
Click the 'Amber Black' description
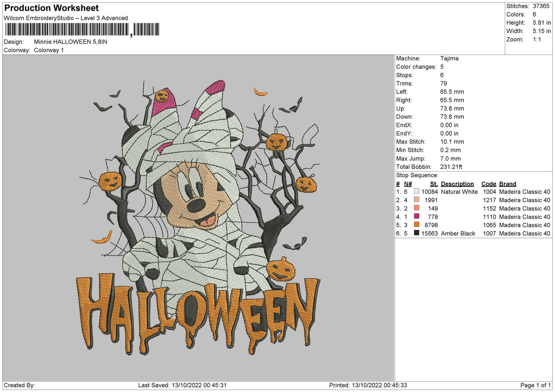pyautogui.click(x=458, y=233)
